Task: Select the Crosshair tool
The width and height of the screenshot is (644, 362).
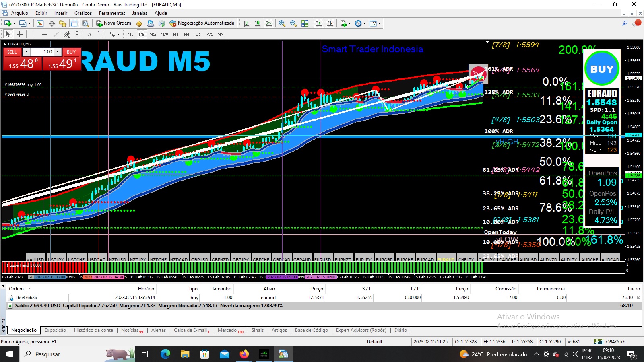Action: [19, 34]
